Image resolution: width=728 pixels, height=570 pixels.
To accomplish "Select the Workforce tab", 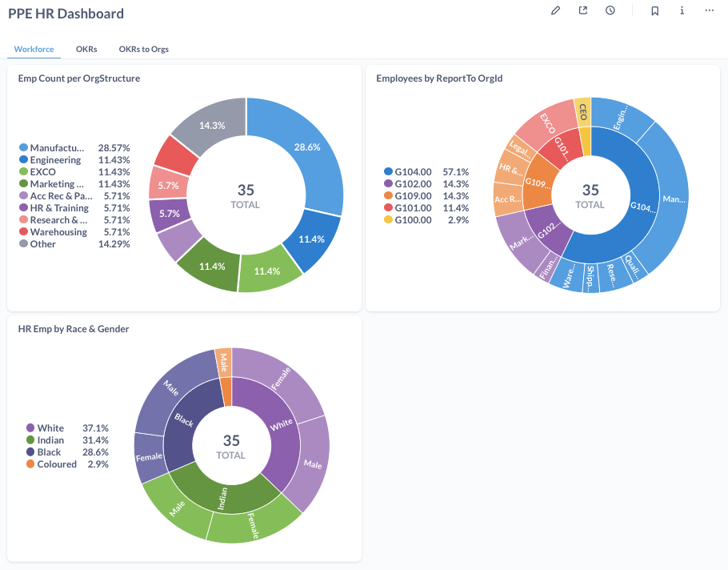I will click(x=34, y=49).
